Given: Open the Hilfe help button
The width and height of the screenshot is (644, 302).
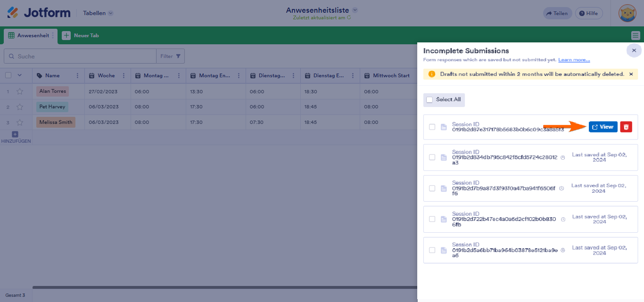Looking at the screenshot, I should click(x=589, y=13).
